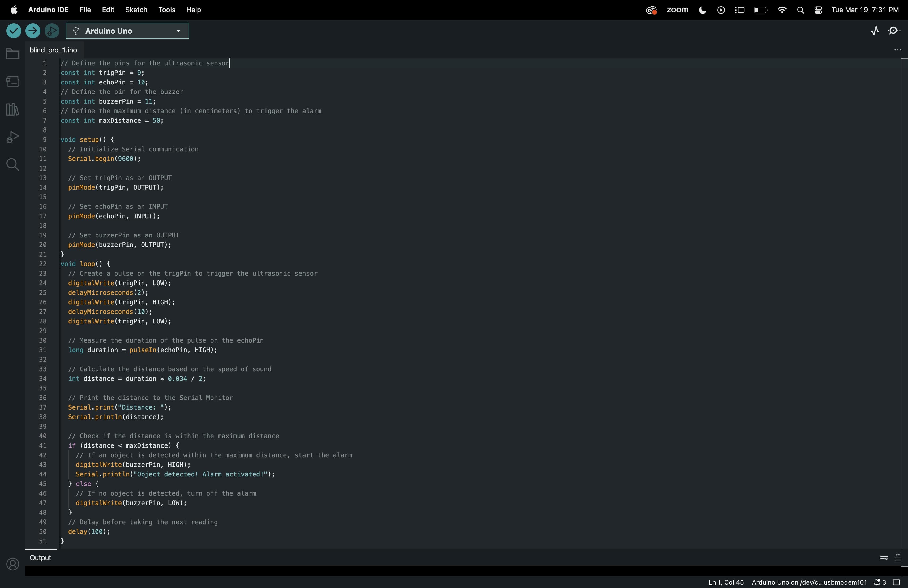
Task: Open the account profile menu at the bottom of the sidebar
Action: tap(12, 564)
